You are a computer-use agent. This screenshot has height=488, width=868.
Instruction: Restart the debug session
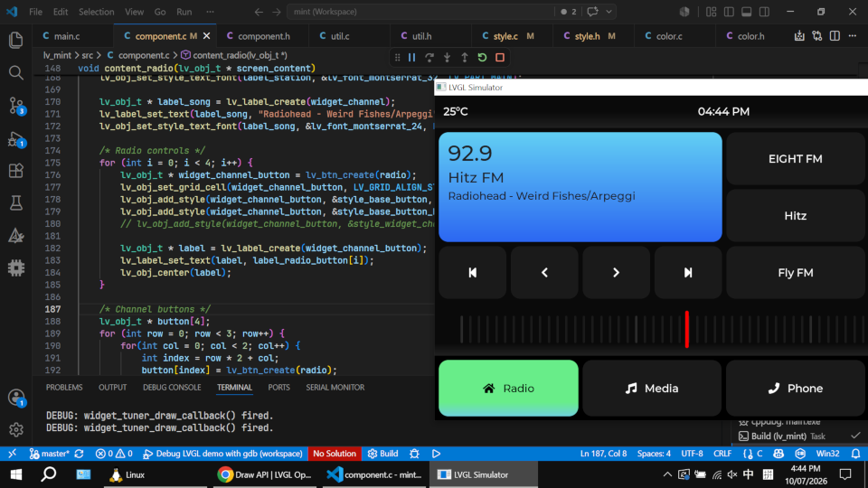482,58
